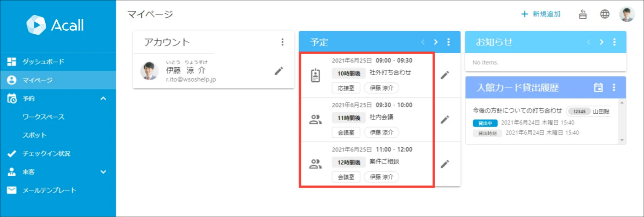Image resolution: width=644 pixels, height=217 pixels.
Task: Edit the account 伊藤 涼介 pencil icon
Action: (x=279, y=71)
